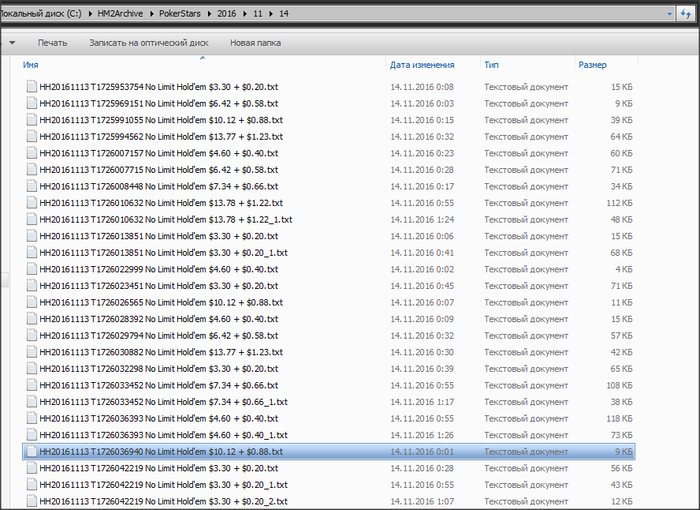Viewport: 700px width, 510px height.
Task: Click file icon of T1726010632 $13.78 + $1.22_1.txt
Action: [31, 219]
